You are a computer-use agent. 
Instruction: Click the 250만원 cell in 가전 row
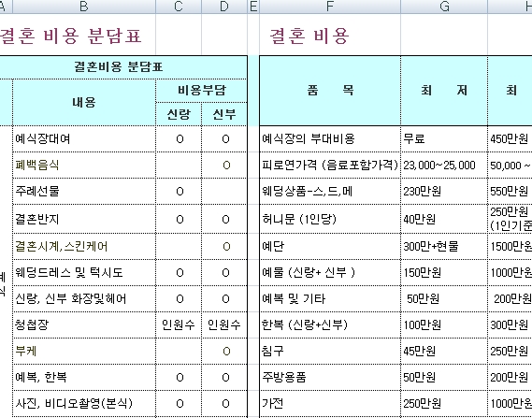click(x=444, y=403)
